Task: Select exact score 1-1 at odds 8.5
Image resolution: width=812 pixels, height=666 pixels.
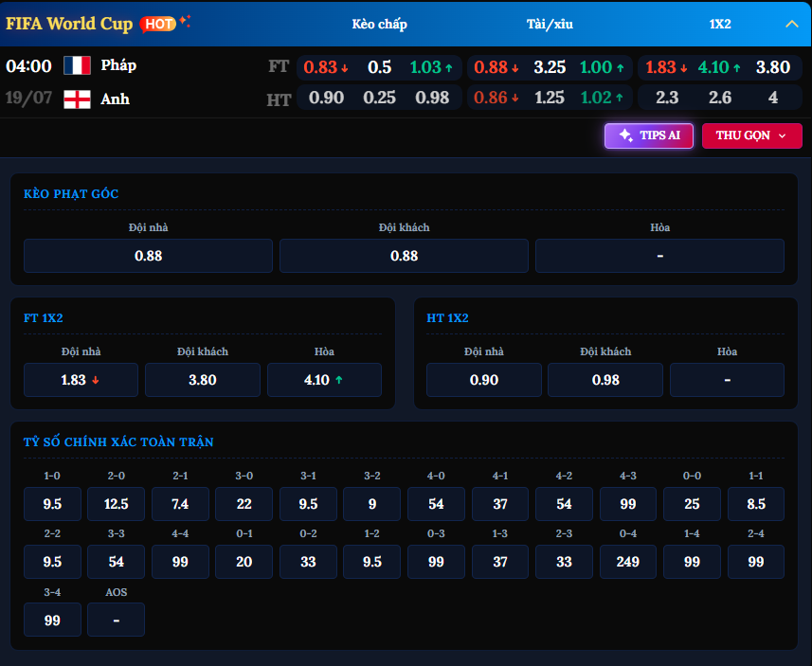Action: [x=755, y=504]
